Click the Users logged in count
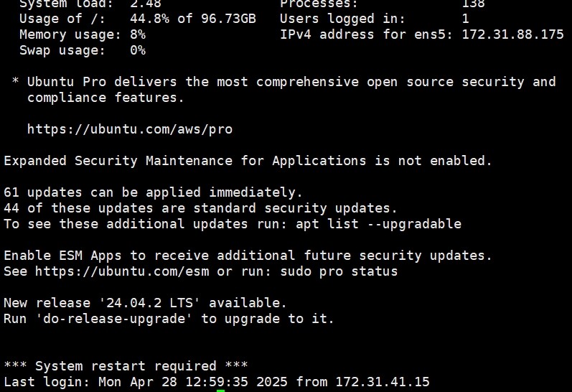The height and width of the screenshot is (392, 572). click(465, 19)
